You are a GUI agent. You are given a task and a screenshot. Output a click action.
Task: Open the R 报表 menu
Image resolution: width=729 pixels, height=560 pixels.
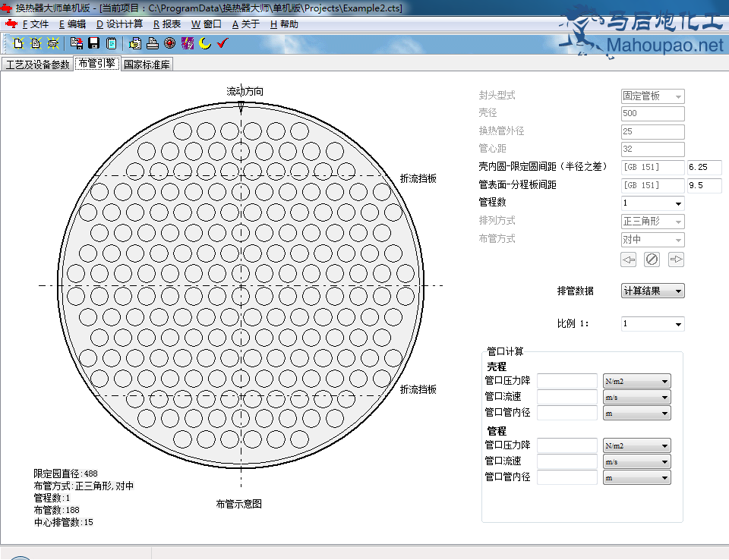click(x=167, y=24)
